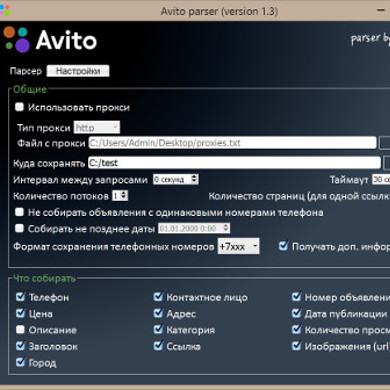The width and height of the screenshot is (390, 390).
Task: Uncheck the Категория checkbox
Action: click(x=158, y=330)
